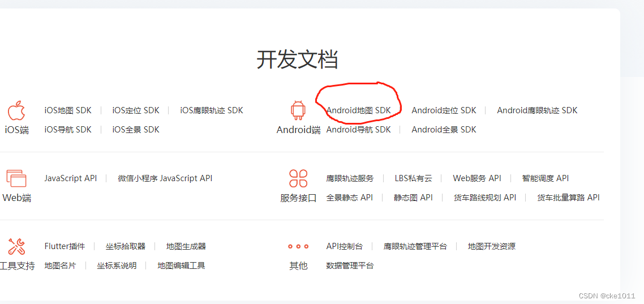Click the wrench and screwdriver tools icon
Screen dimensions: 644x304
coord(16,246)
